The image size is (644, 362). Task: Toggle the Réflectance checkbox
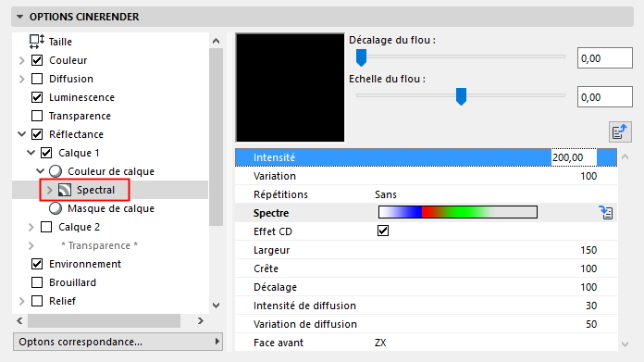click(x=37, y=134)
